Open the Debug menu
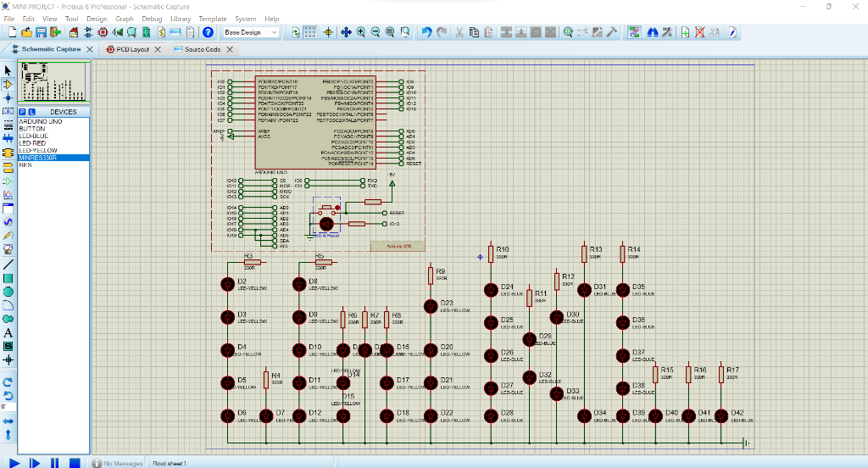Image resolution: width=868 pixels, height=468 pixels. 152,19
